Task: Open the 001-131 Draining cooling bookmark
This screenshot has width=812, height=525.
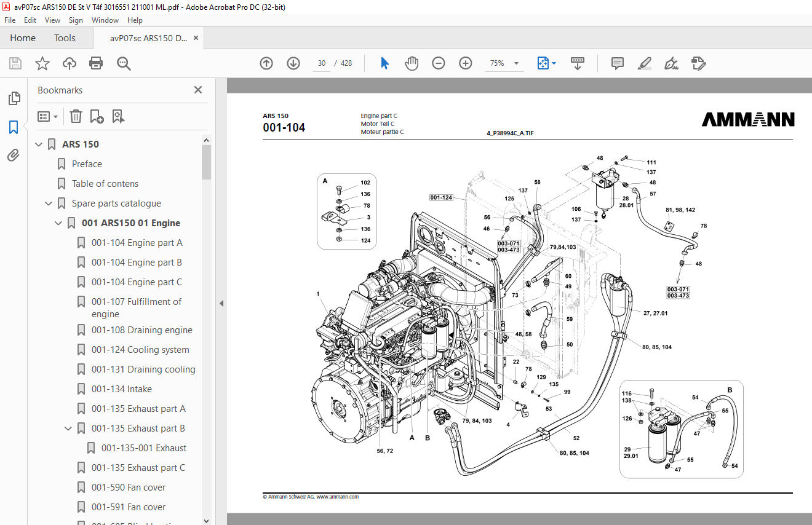Action: click(143, 369)
